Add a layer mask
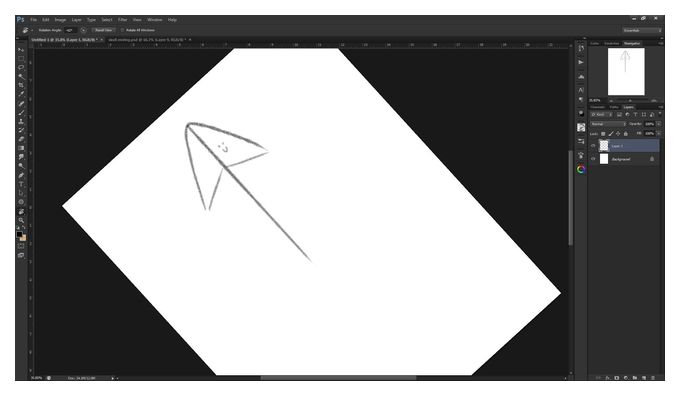Image resolution: width=680 pixels, height=396 pixels. (x=617, y=378)
